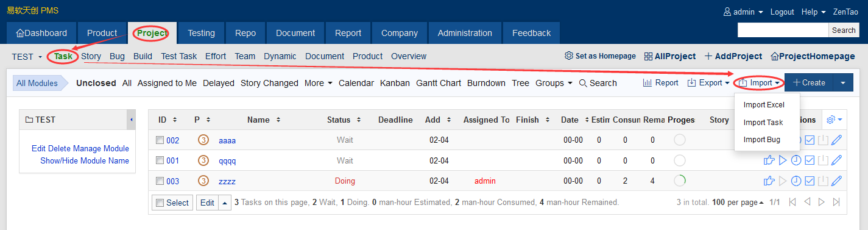Switch to the Testing tab
This screenshot has width=868, height=230.
tap(201, 33)
